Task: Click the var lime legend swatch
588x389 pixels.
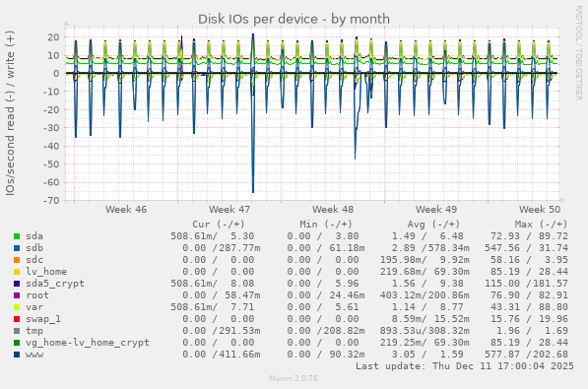Action: [17, 307]
